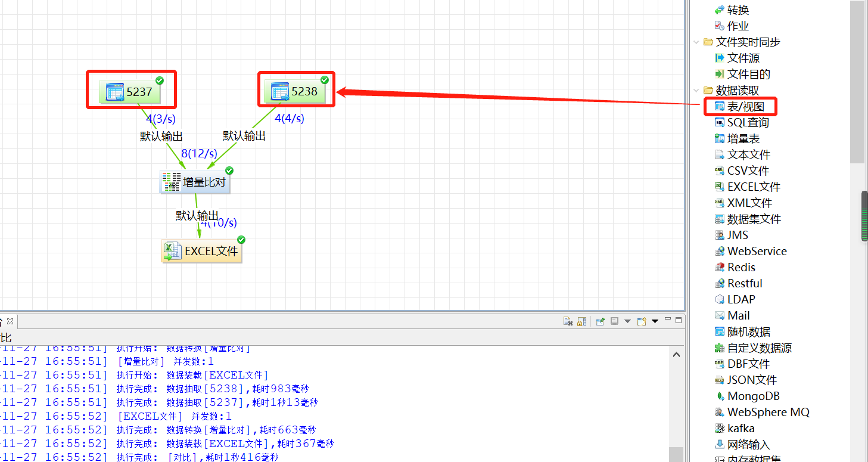Click the SQL查询 palette icon
Image resolution: width=868 pixels, height=462 pixels.
click(x=720, y=123)
